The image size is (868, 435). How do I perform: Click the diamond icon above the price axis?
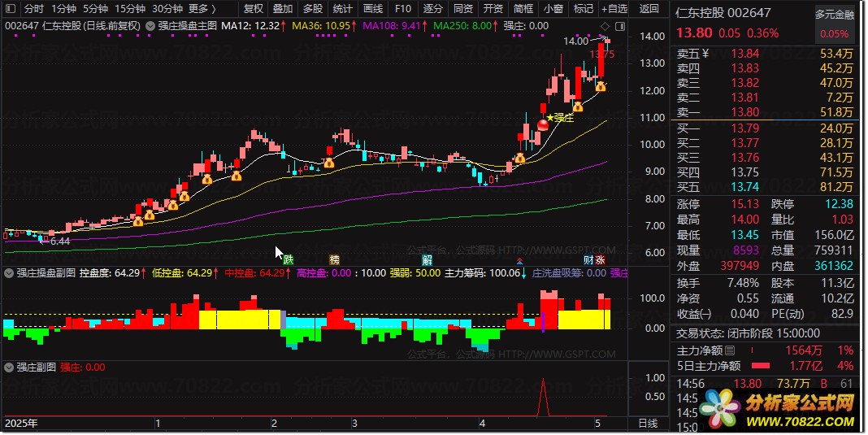605,26
